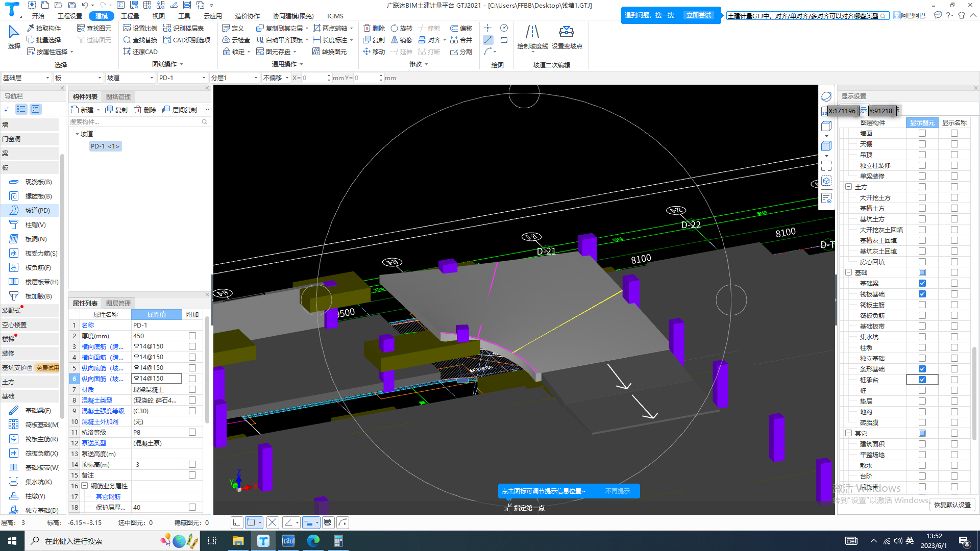Viewport: 980px width, 551px height.
Task: Open the 工程设置 ribbon tab
Action: tap(70, 16)
